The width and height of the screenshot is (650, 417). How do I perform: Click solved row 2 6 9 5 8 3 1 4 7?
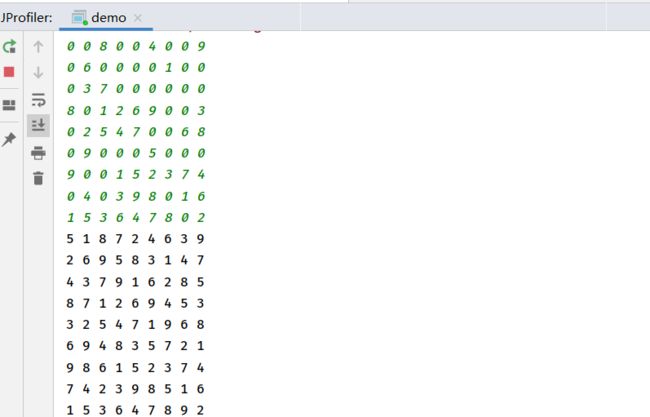point(135,260)
